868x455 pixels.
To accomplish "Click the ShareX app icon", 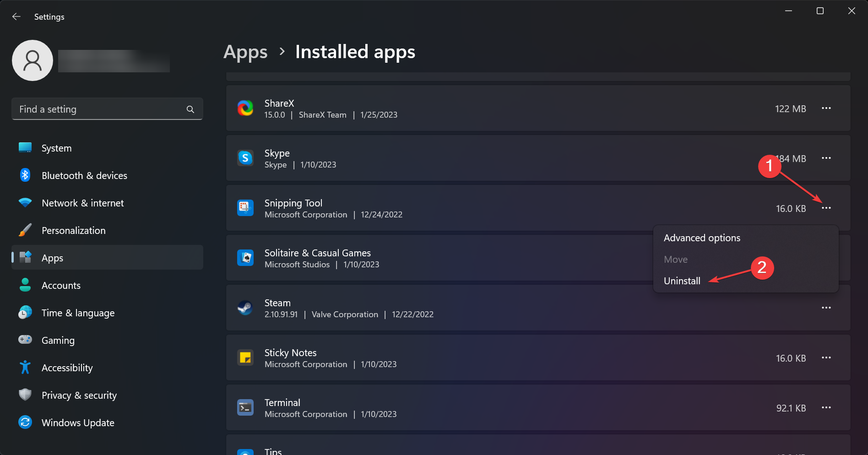I will point(245,108).
